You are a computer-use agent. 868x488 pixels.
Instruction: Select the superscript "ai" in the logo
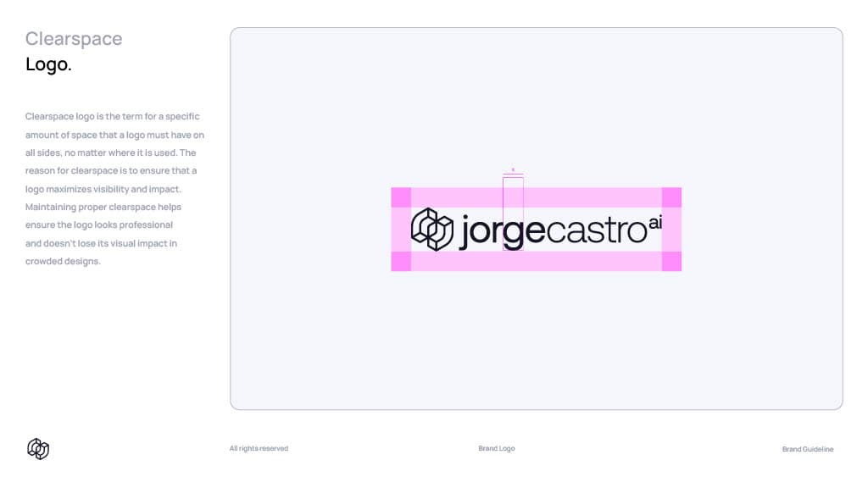coord(654,223)
